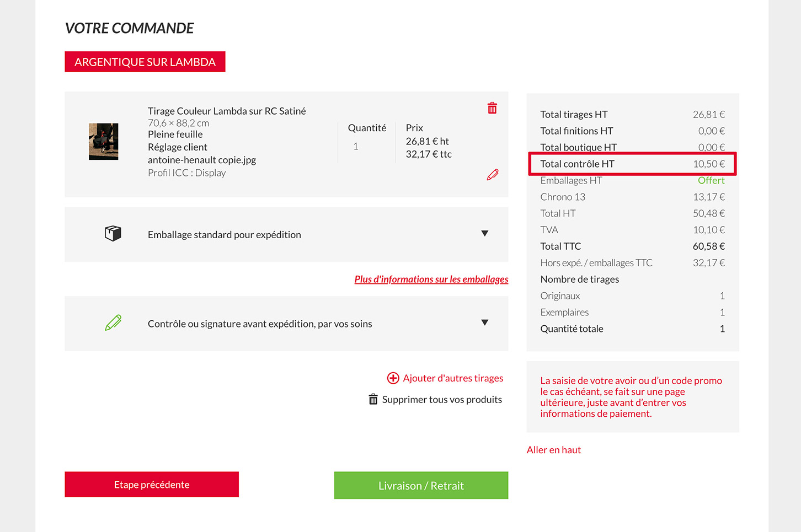Click the Aller en haut link

click(x=554, y=450)
